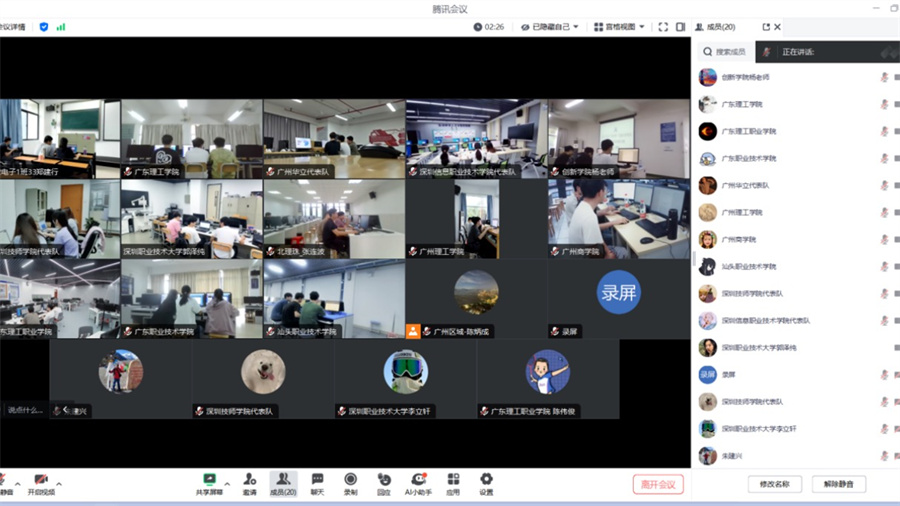Screen dimensions: 900x506
Task: Open Settings (设置) gear icon
Action: click(x=486, y=481)
